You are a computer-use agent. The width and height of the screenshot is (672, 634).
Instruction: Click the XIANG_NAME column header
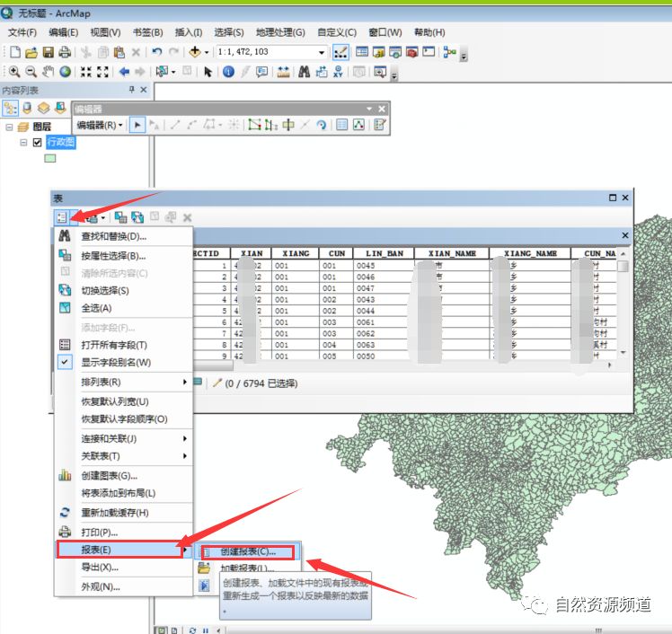[530, 253]
